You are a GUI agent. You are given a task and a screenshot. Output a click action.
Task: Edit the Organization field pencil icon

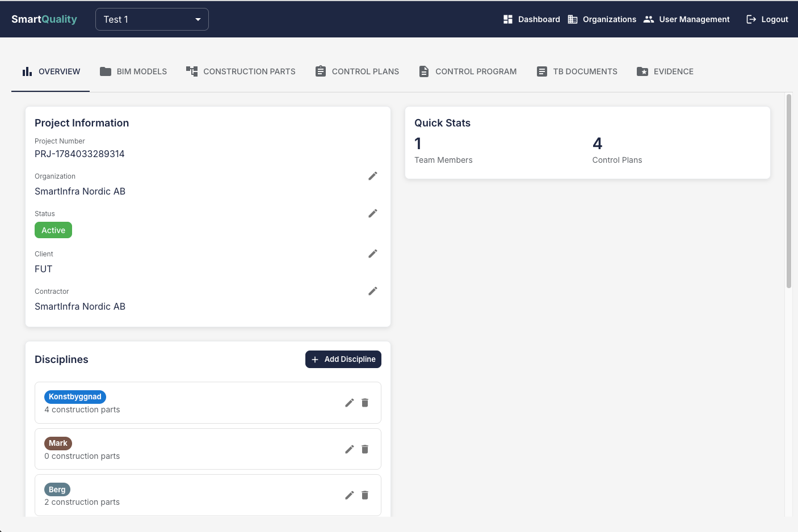[373, 176]
